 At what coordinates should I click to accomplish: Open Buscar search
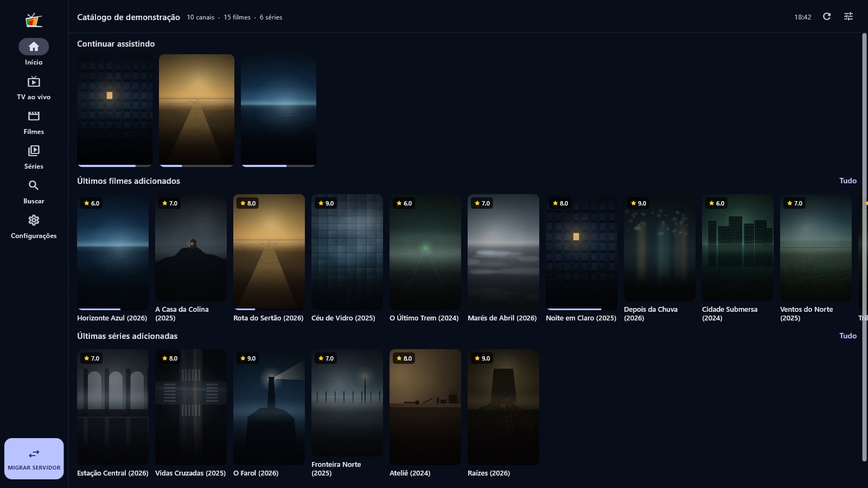tap(34, 192)
